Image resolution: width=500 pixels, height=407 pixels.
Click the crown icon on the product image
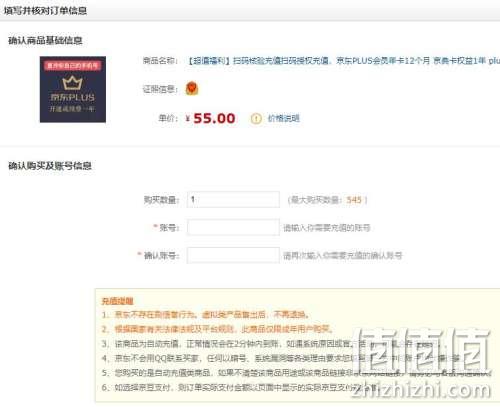pyautogui.click(x=72, y=83)
